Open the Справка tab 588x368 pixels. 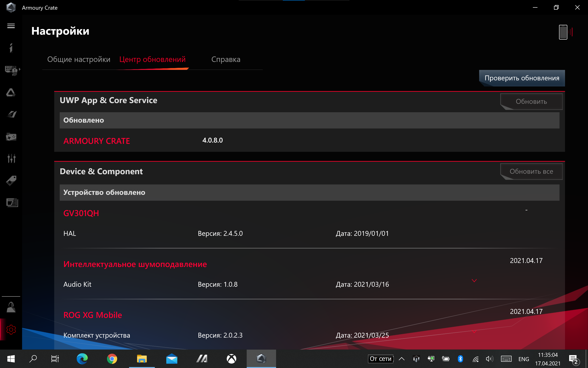[226, 59]
